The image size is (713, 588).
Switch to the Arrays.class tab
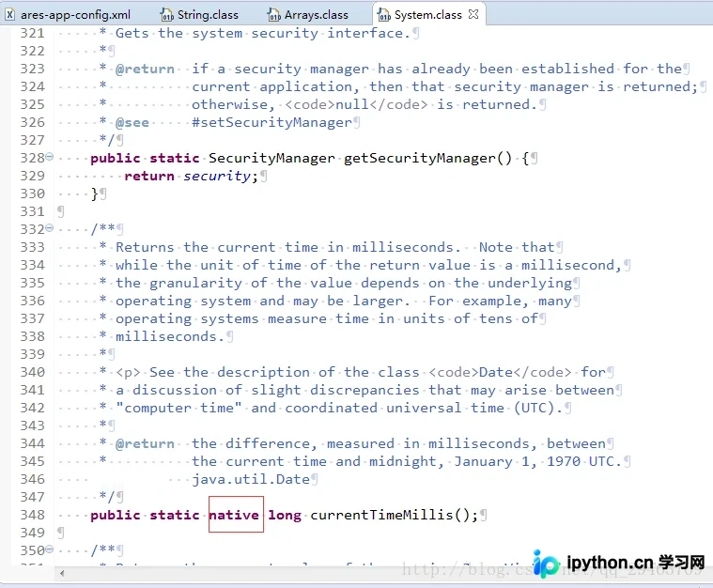tap(308, 14)
